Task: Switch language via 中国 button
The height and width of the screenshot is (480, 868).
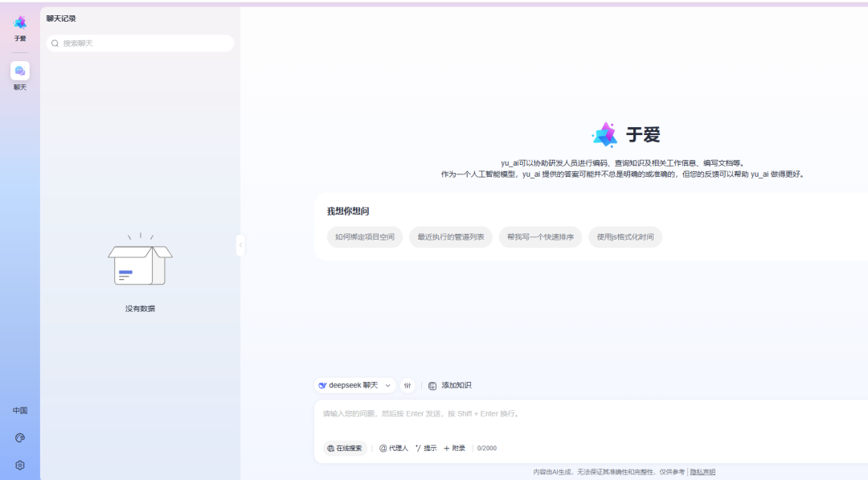Action: coord(20,410)
